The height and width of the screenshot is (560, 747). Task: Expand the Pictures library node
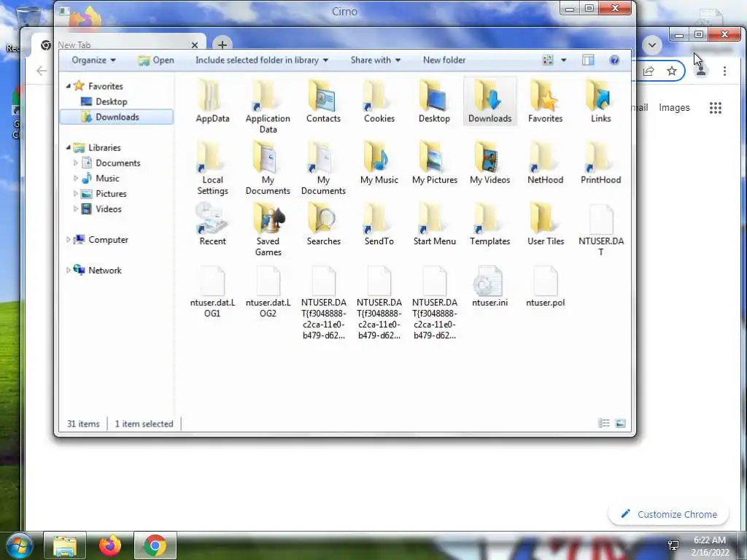(76, 194)
